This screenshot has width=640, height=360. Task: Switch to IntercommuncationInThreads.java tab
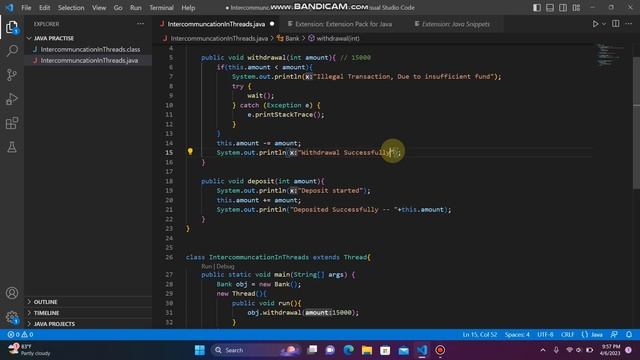[216, 24]
